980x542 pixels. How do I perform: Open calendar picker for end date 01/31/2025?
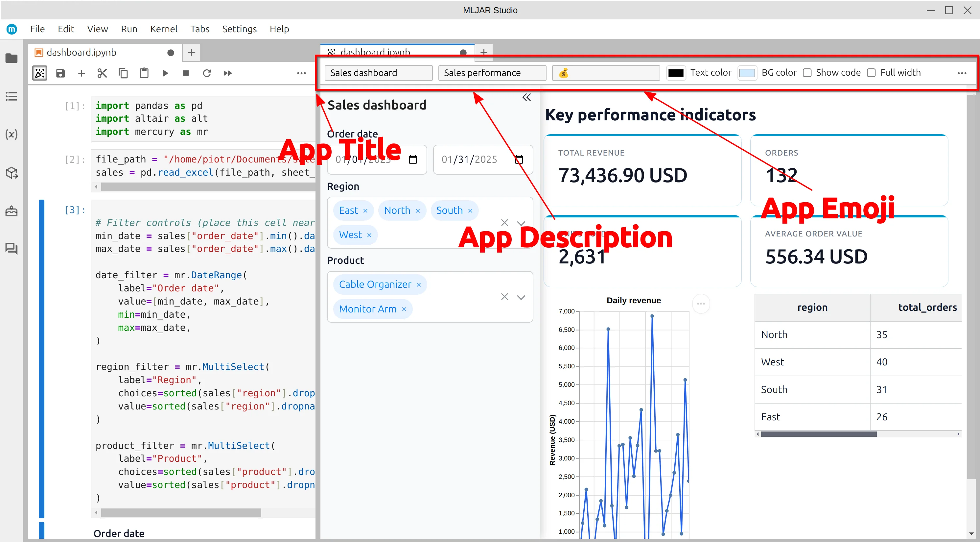click(519, 159)
